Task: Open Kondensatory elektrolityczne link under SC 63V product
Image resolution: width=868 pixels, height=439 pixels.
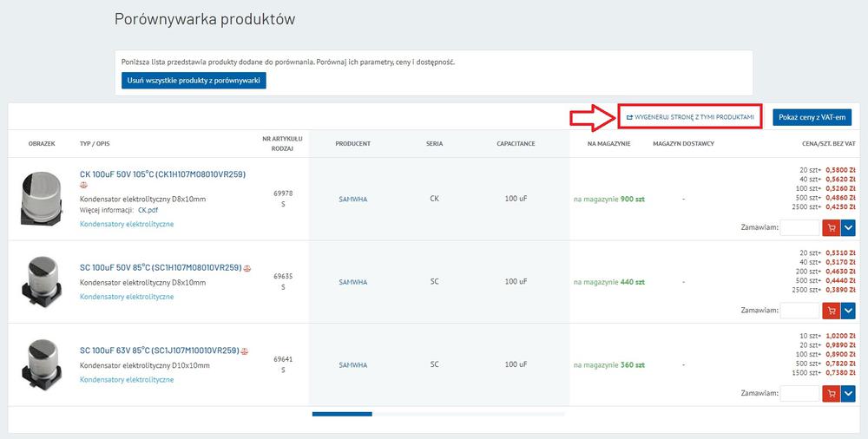Action: 127,380
